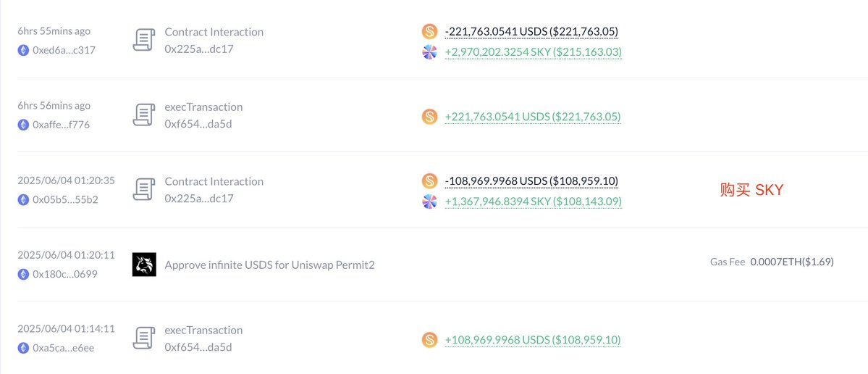Click Ethereum icon beside 0xaffe...f776

23,125
